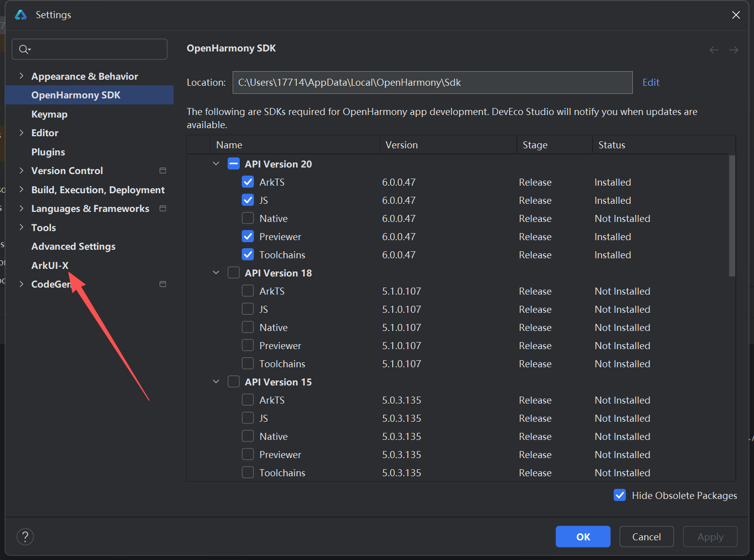The width and height of the screenshot is (754, 560).
Task: Check Previewer 5.0.3.135 checkbox
Action: tap(248, 455)
